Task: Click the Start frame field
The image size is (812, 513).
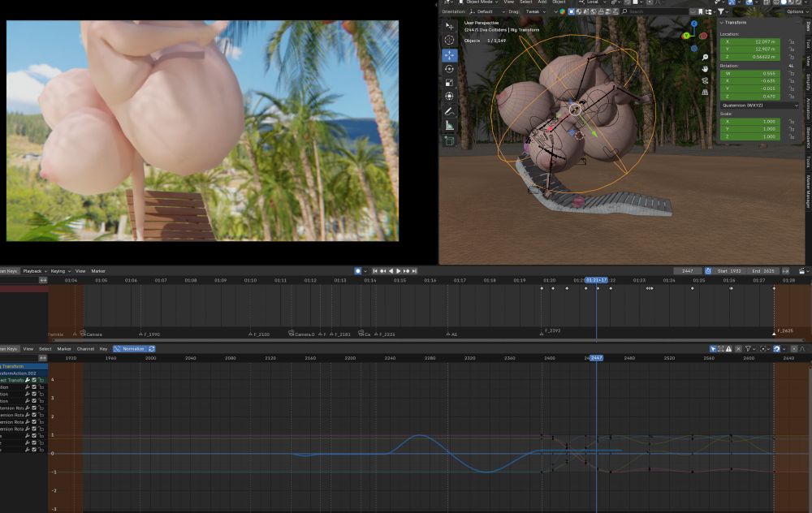Action: coord(729,271)
